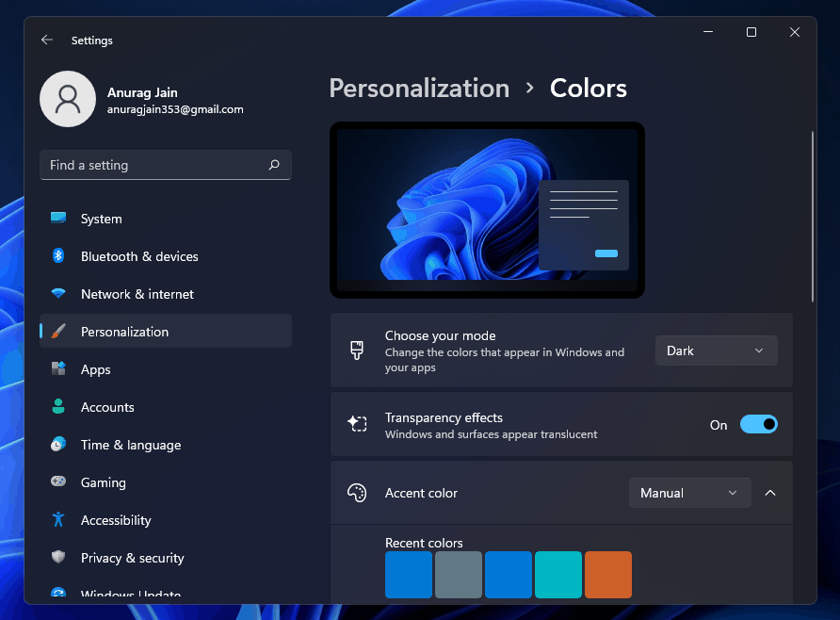Minimize the Settings window
840x620 pixels.
pos(707,32)
